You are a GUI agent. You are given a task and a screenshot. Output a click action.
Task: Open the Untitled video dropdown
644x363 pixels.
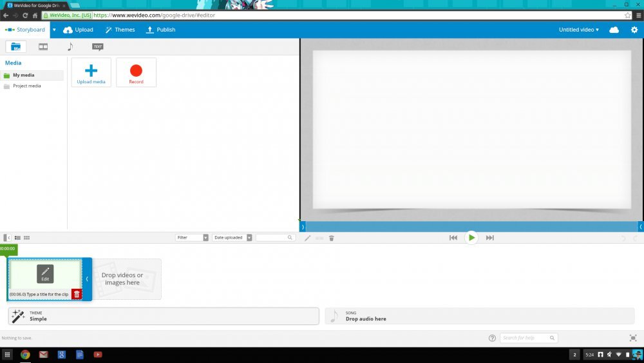click(579, 30)
